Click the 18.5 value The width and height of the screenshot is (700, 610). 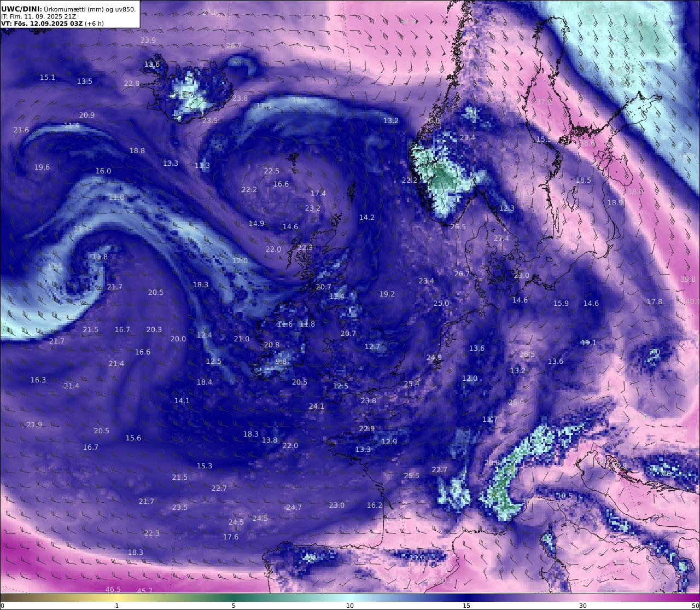584,181
